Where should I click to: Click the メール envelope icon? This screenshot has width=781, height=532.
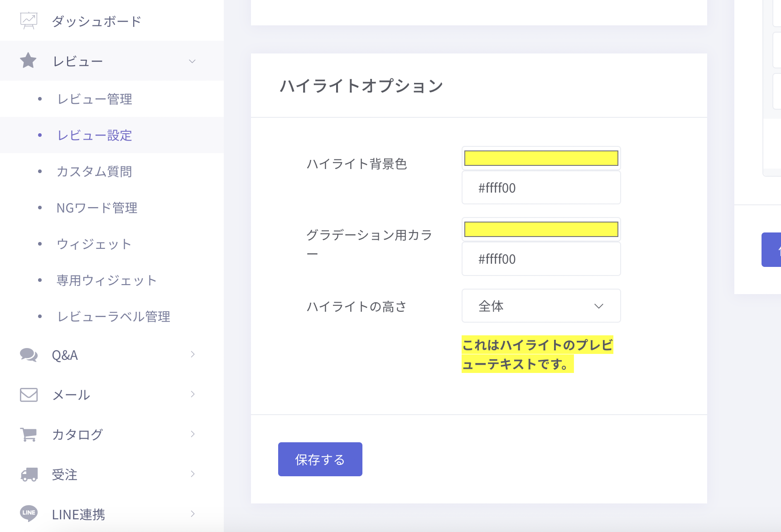tap(29, 395)
